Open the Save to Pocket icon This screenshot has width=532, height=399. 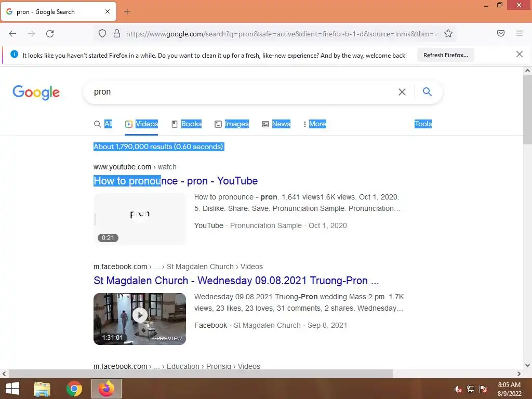[501, 33]
